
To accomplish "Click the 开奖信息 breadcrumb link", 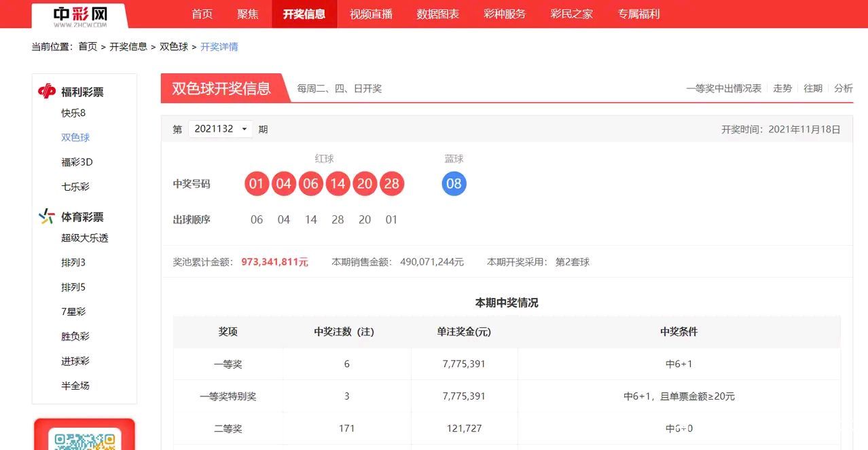I will (128, 47).
